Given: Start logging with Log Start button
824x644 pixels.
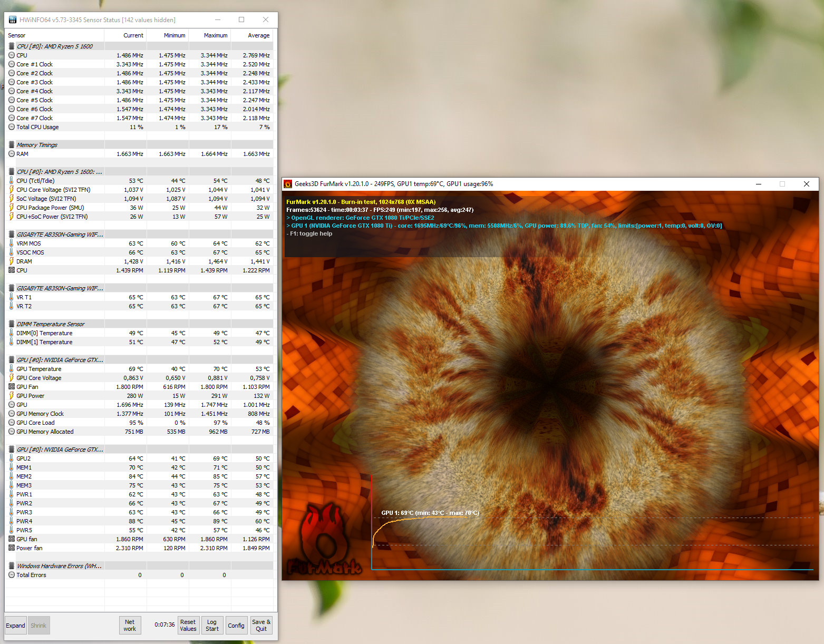Looking at the screenshot, I should pos(212,626).
